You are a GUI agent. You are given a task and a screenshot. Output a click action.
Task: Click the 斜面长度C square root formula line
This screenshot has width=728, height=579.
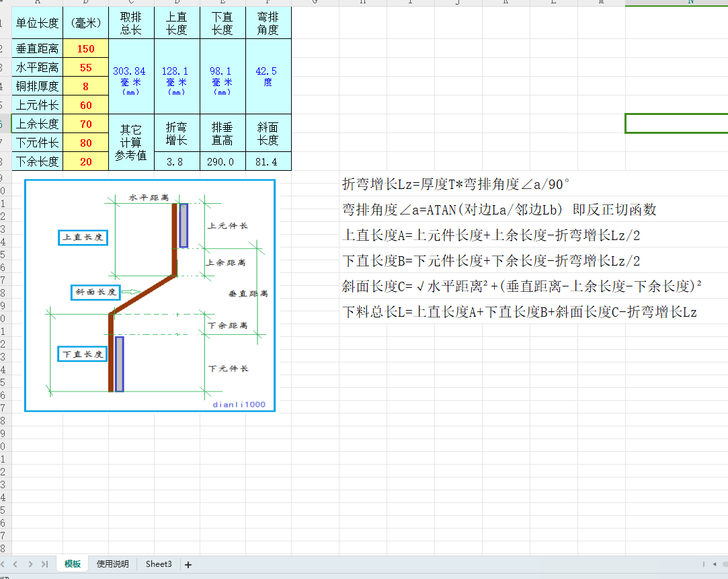tap(522, 286)
